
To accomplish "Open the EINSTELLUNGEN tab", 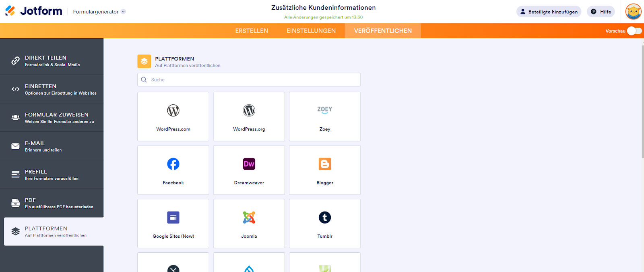I will click(311, 31).
